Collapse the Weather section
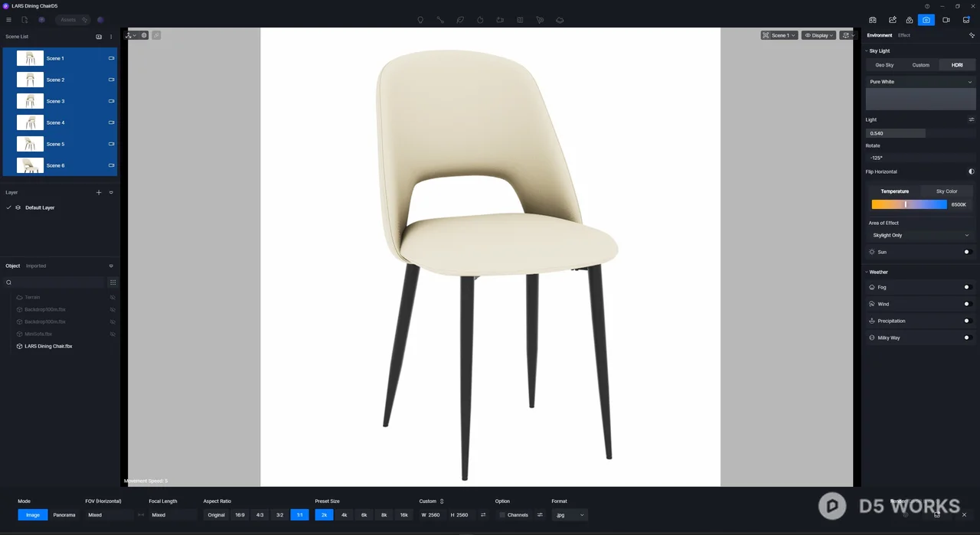Viewport: 980px width, 535px height. point(867,272)
